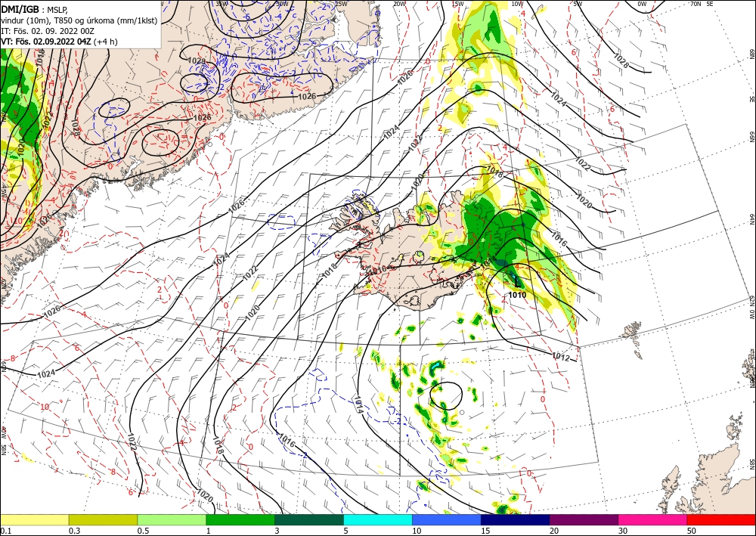Click the legend value "0.3"
This screenshot has height=536, width=756.
point(74,531)
